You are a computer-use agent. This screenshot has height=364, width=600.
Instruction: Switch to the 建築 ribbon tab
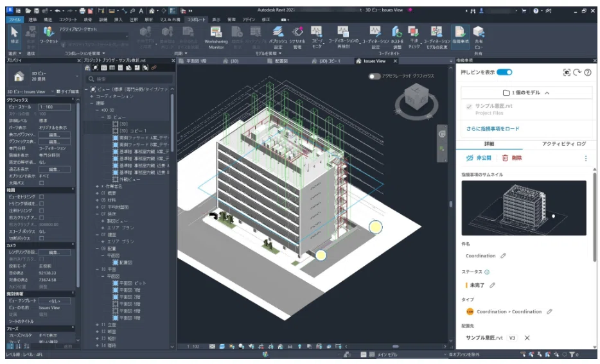(x=33, y=19)
